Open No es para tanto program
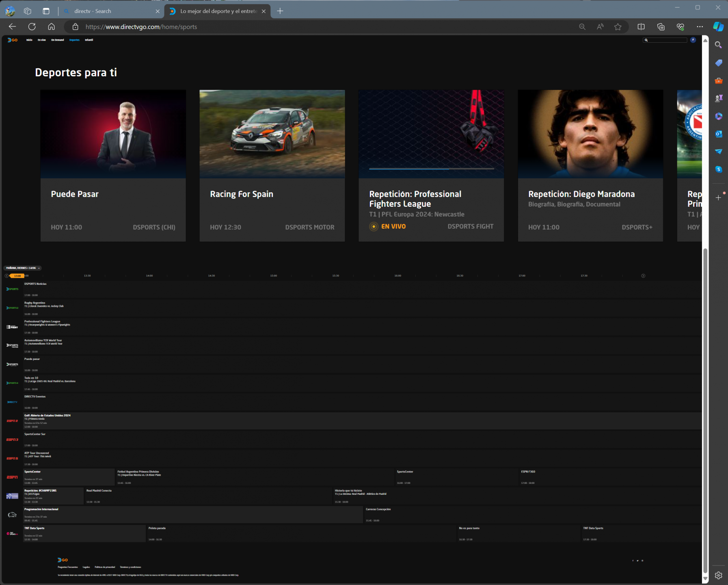Viewport: 728px width, 585px height. [519, 533]
